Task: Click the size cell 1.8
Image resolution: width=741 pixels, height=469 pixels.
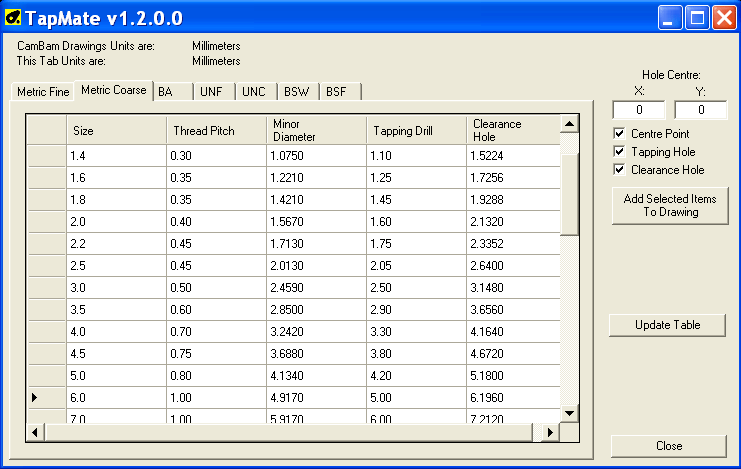Action: [x=116, y=200]
